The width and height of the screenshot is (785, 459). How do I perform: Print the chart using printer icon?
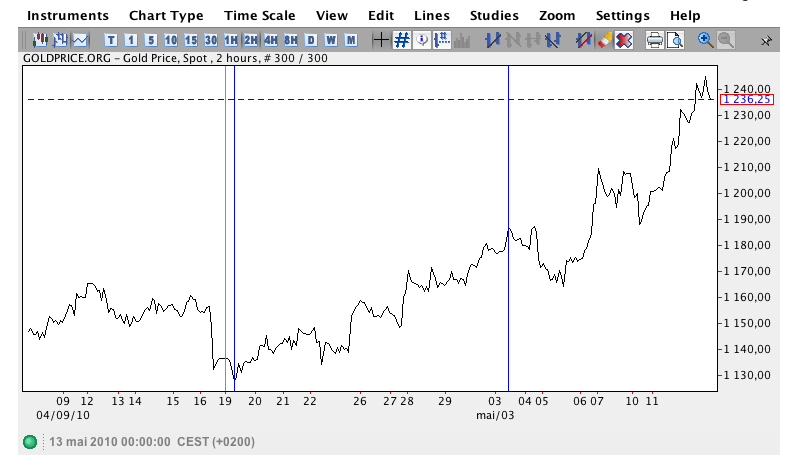[655, 40]
